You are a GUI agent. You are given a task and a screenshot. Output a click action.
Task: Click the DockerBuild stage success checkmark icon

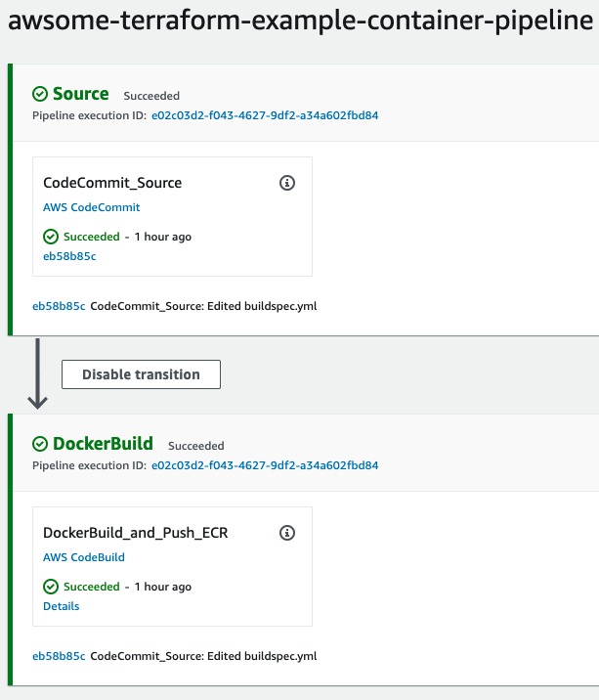[40, 444]
